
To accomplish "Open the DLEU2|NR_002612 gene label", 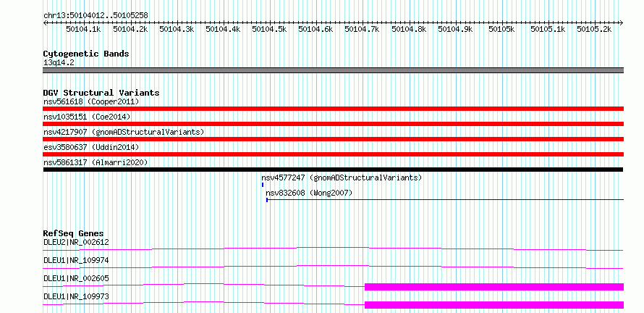I will [x=76, y=242].
